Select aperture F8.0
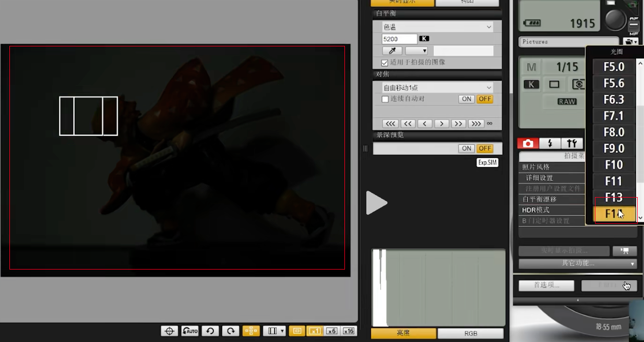This screenshot has width=644, height=342. point(614,132)
